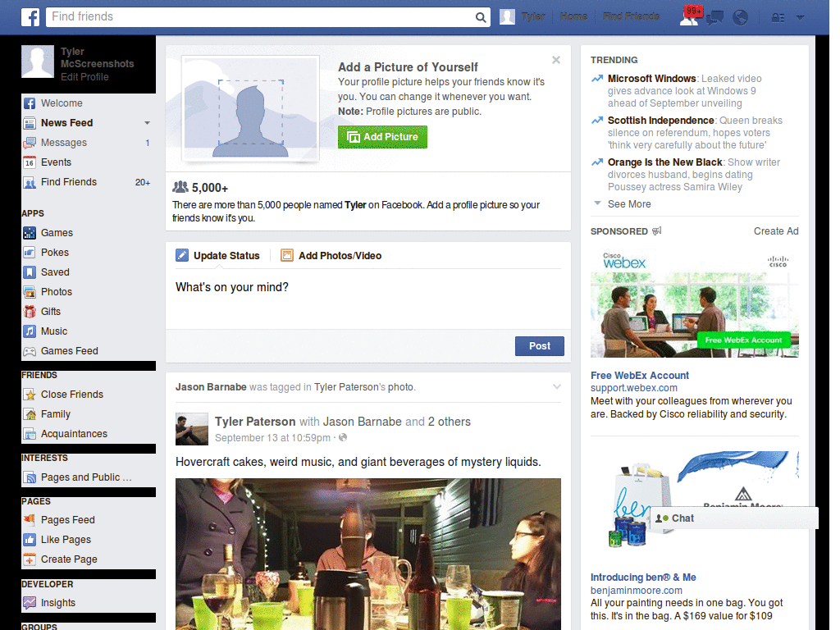Expand the account settings dropdown arrow

click(799, 17)
